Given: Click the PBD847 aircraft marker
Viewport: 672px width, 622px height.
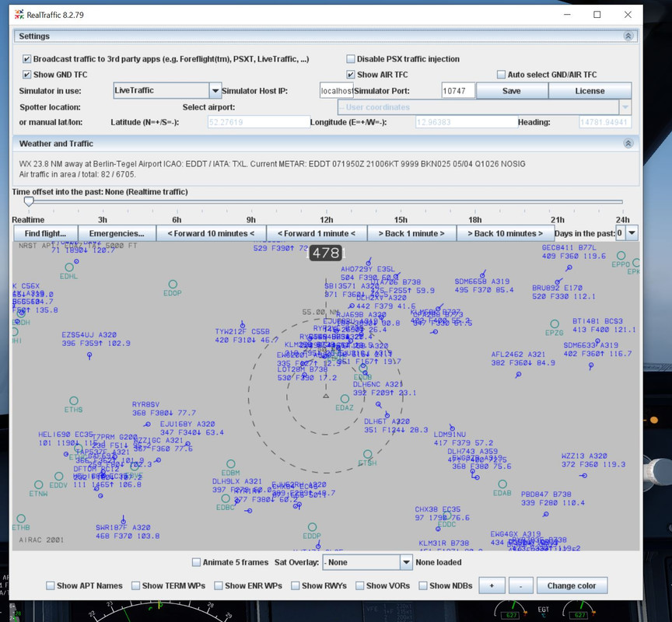Looking at the screenshot, I should pos(545,514).
